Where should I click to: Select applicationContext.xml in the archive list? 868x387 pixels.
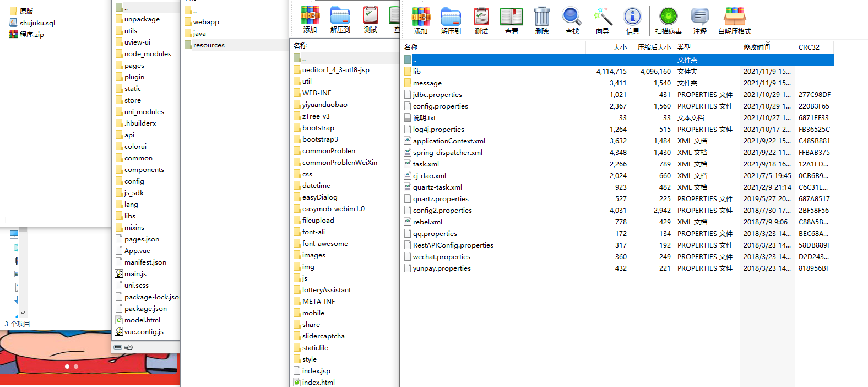(x=449, y=141)
